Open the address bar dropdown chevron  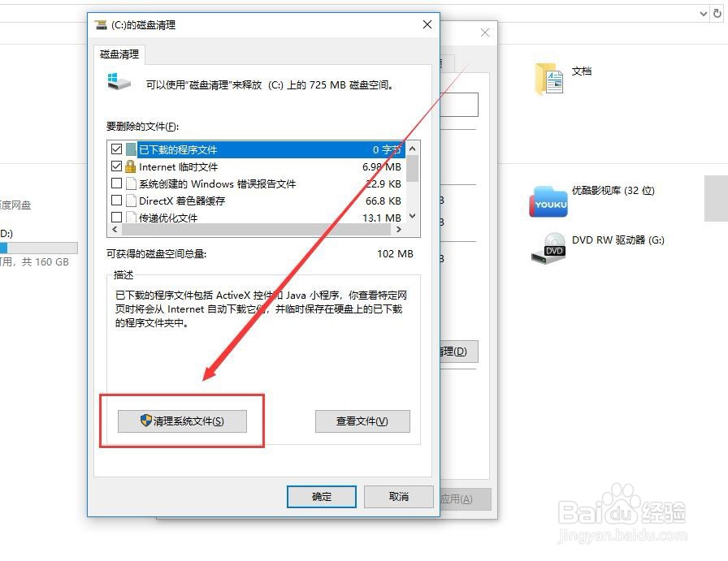coord(704,14)
